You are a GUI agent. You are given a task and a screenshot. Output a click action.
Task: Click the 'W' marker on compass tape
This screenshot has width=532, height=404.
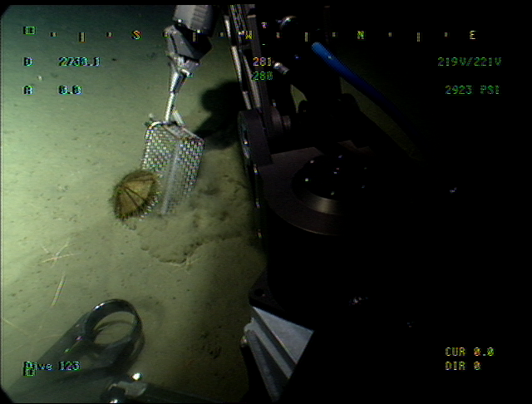249,35
